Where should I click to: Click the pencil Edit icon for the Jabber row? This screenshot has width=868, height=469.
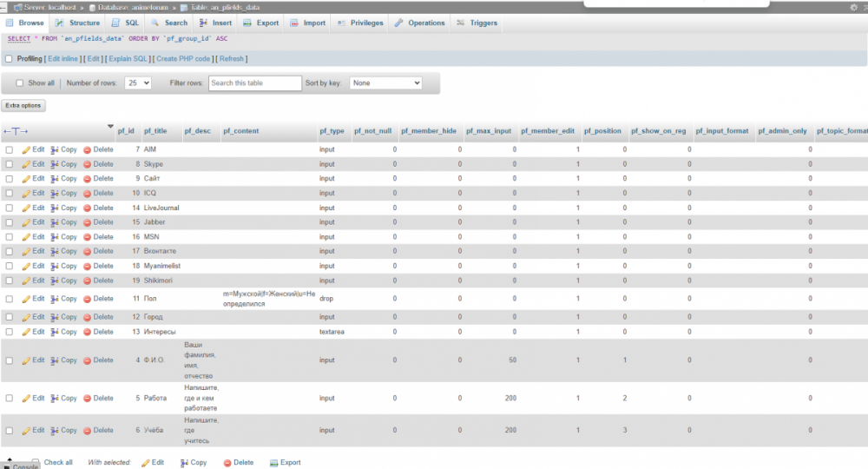26,222
